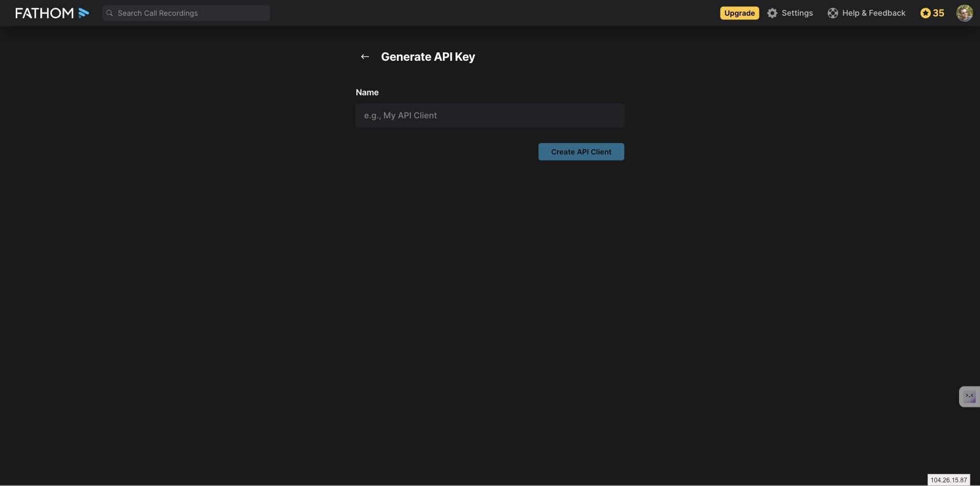Viewport: 980px width, 486px height.
Task: Click the Name field label
Action: 367,92
